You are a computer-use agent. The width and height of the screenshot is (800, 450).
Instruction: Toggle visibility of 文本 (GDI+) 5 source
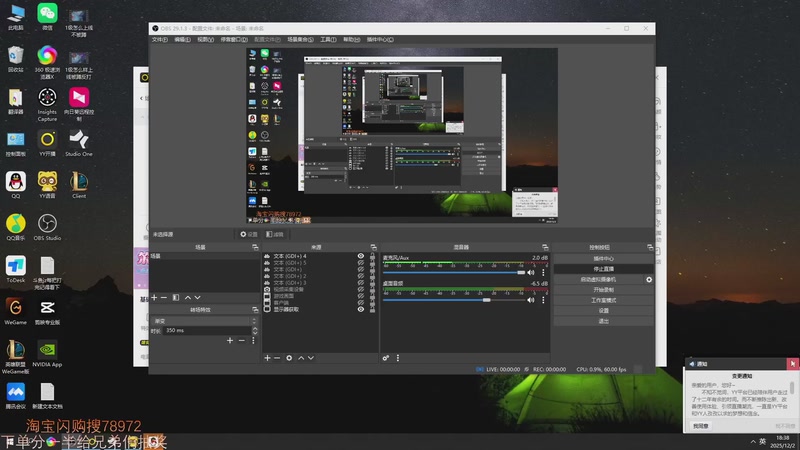coord(360,263)
